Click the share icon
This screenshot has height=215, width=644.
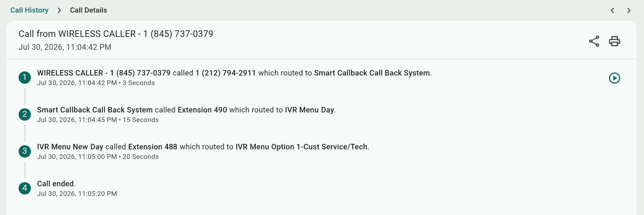point(594,41)
